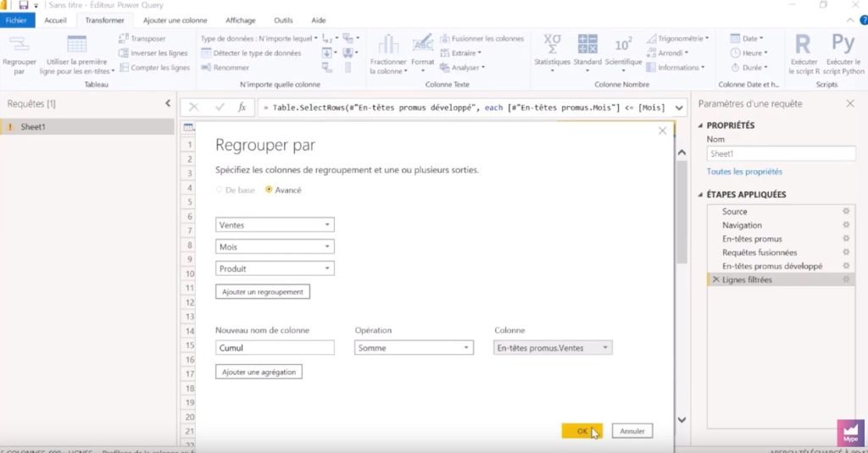The height and width of the screenshot is (453, 868).
Task: Click the query Nom input field
Action: point(781,154)
